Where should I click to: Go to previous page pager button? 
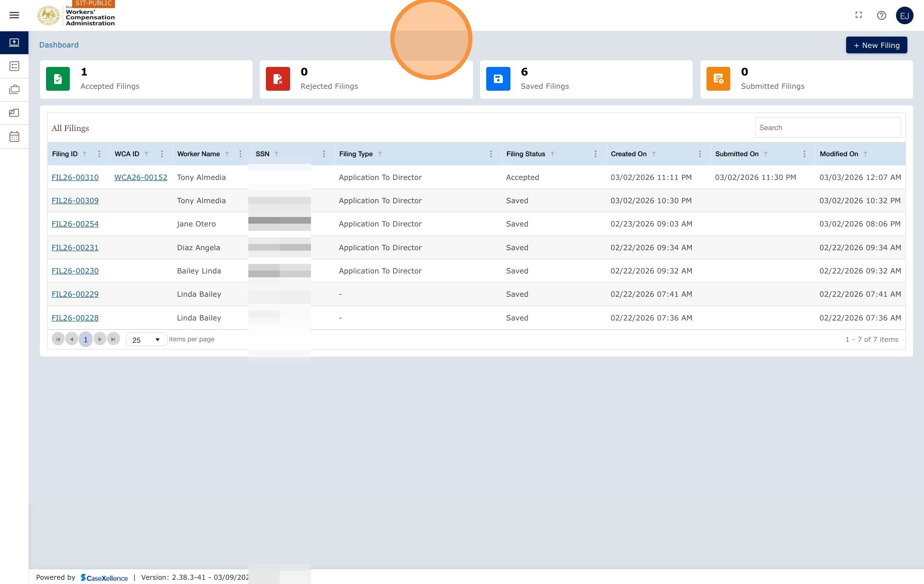click(72, 339)
